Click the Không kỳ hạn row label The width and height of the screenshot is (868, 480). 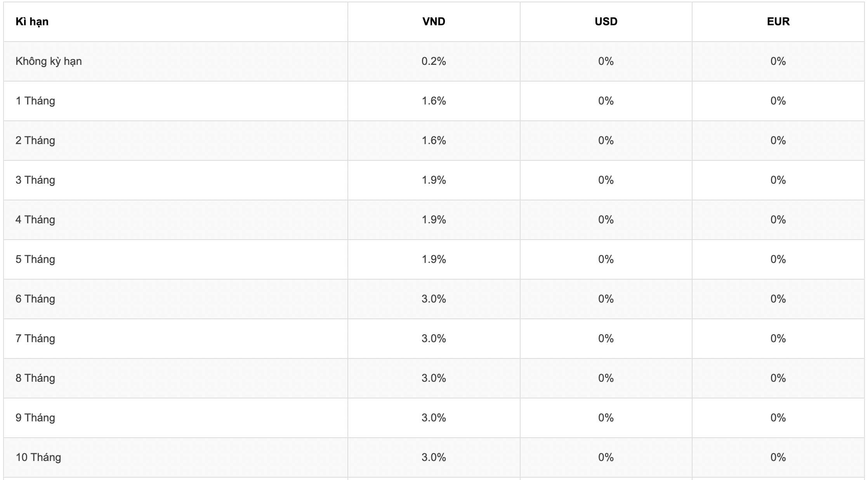(49, 61)
